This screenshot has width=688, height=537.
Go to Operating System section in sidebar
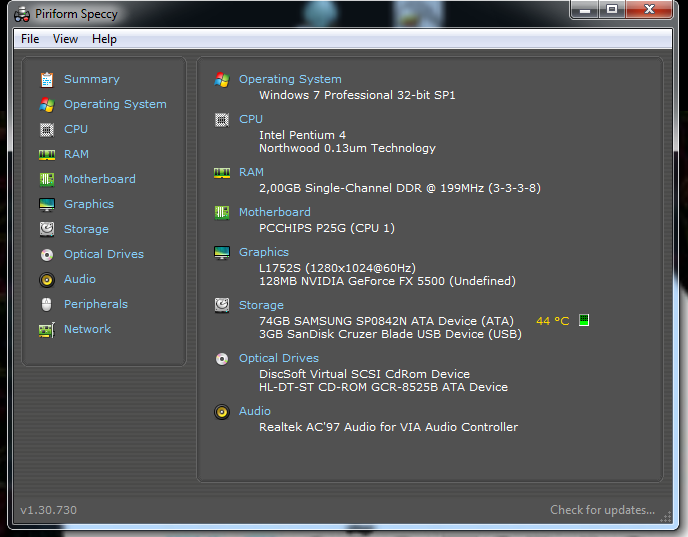coord(115,104)
